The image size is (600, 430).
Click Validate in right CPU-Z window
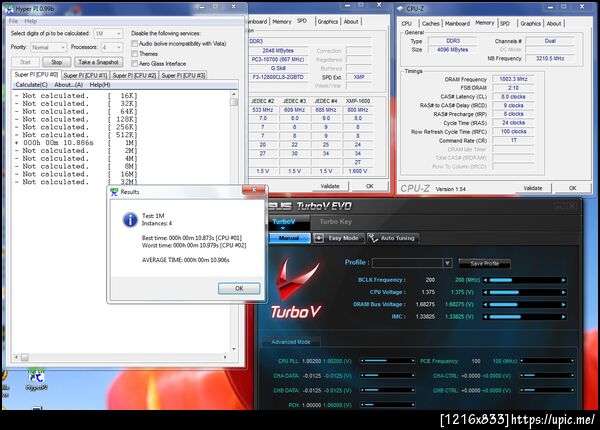point(533,188)
